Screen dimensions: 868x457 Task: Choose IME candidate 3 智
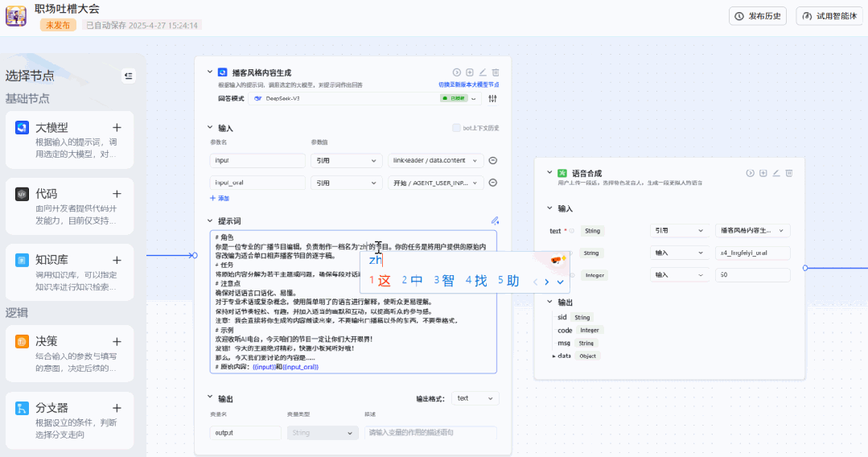[444, 280]
